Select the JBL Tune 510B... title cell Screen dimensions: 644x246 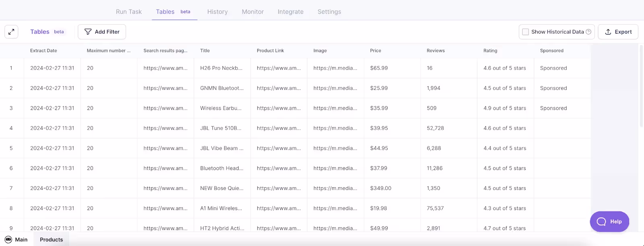222,128
